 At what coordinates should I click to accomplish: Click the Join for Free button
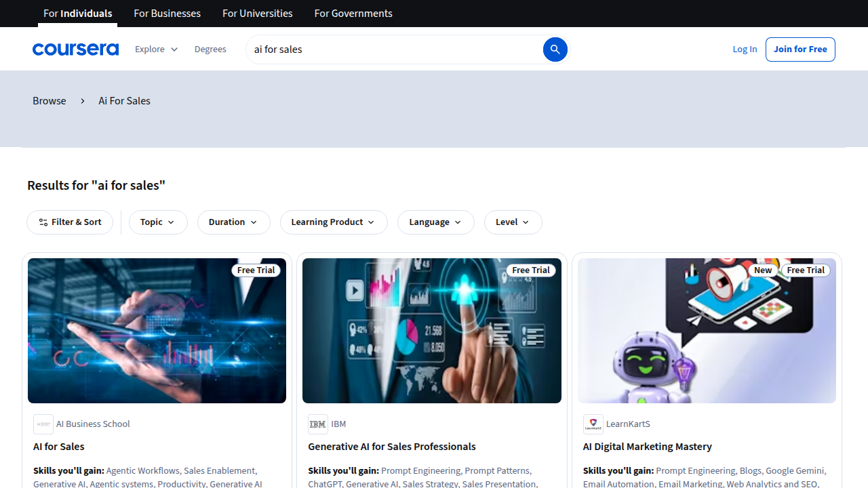pos(800,49)
